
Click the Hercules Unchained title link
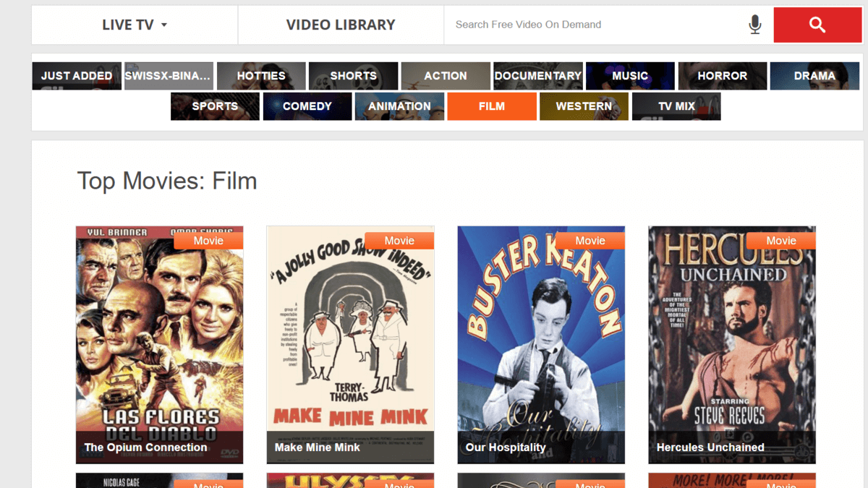click(710, 448)
